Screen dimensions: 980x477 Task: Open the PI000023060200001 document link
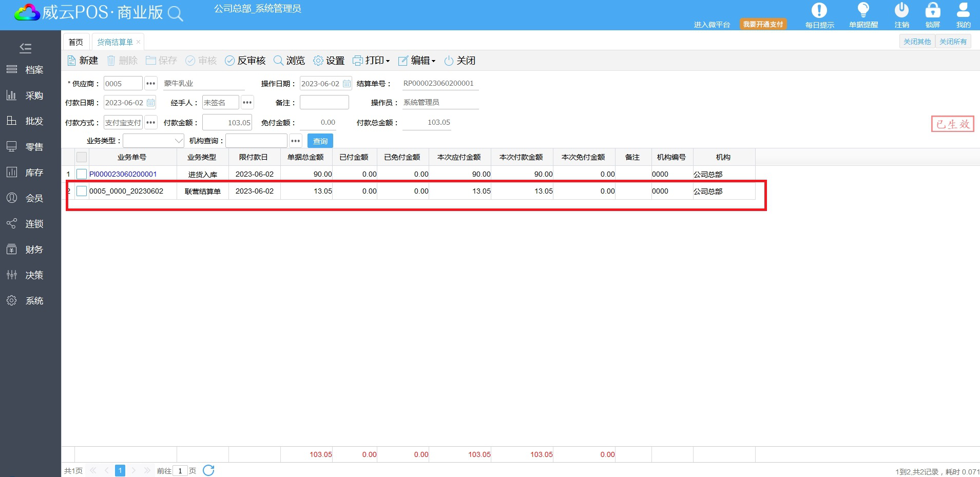123,174
